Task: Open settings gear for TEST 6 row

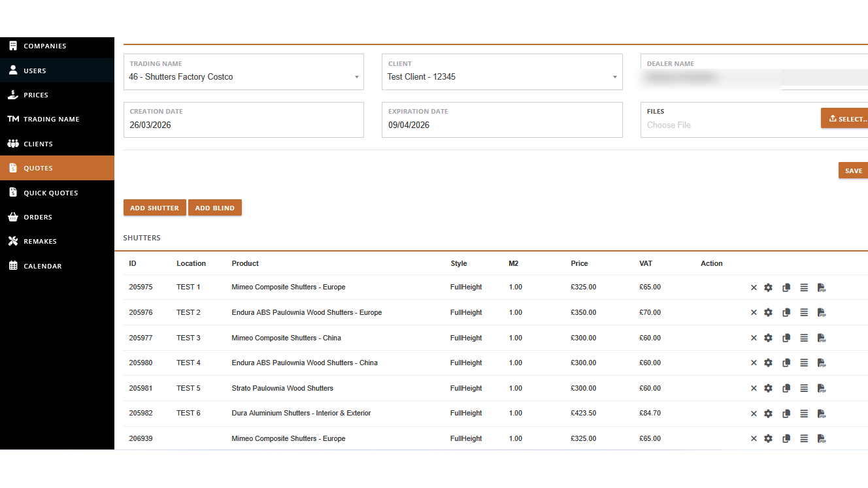Action: coord(769,414)
